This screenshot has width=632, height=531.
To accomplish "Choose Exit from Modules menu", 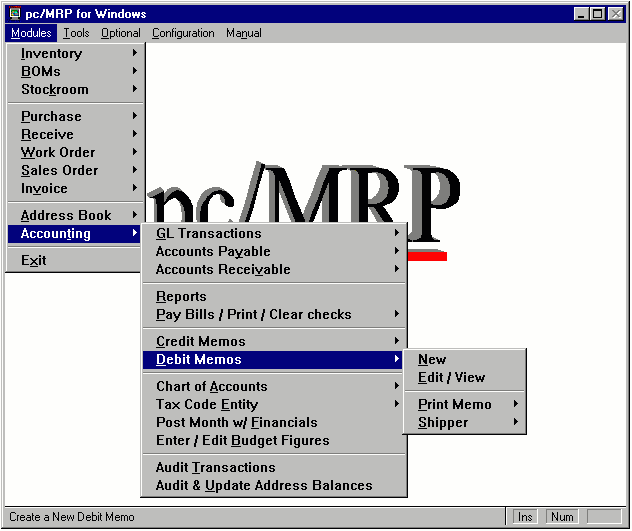I will point(75,260).
